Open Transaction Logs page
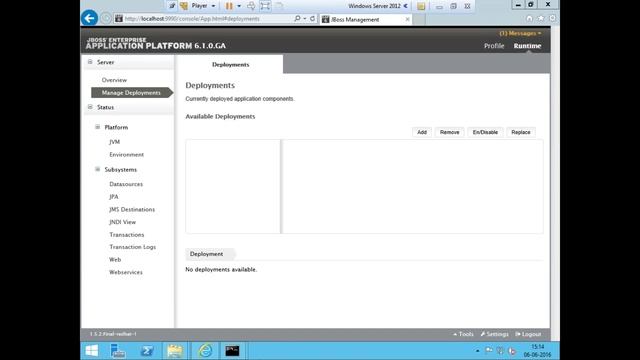Image resolution: width=640 pixels, height=360 pixels. coord(133,247)
